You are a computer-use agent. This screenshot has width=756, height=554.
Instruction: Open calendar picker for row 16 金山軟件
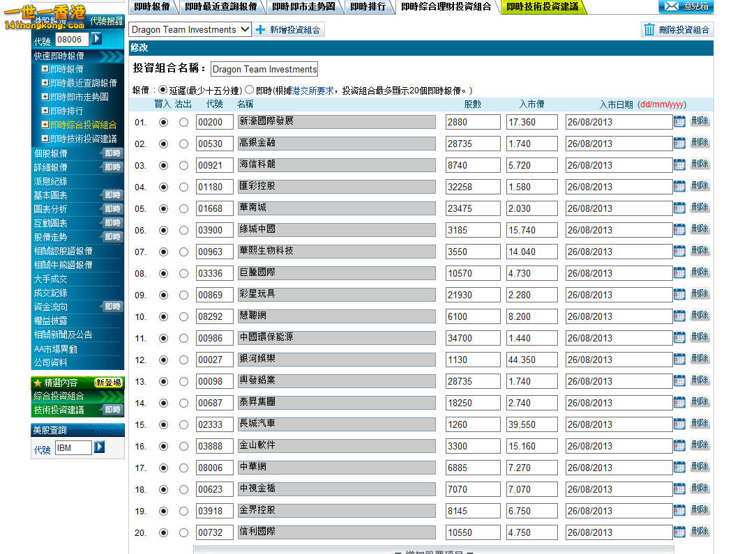pos(679,445)
